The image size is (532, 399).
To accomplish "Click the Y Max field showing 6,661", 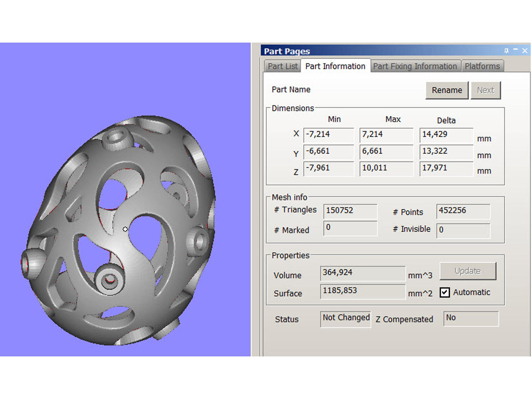I will coord(386,152).
